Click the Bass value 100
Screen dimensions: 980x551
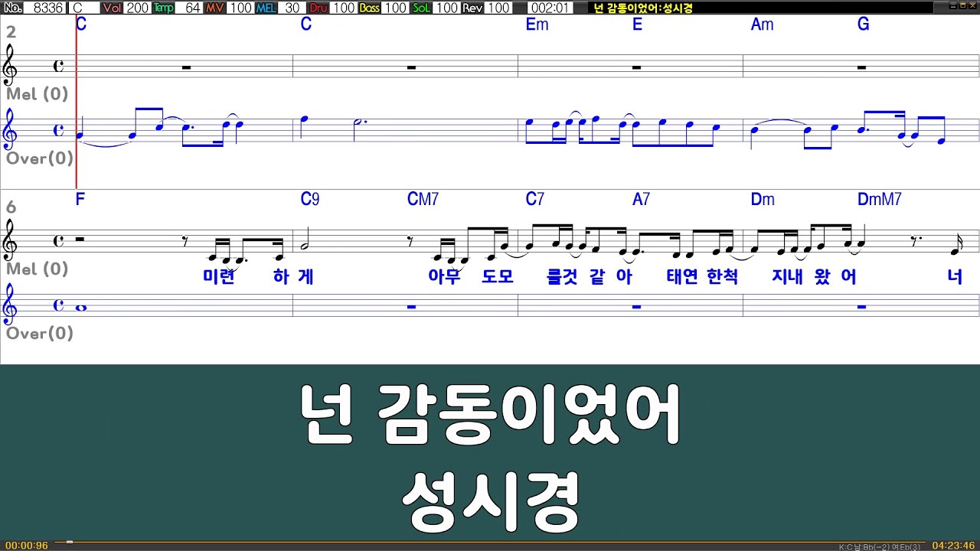pos(395,8)
